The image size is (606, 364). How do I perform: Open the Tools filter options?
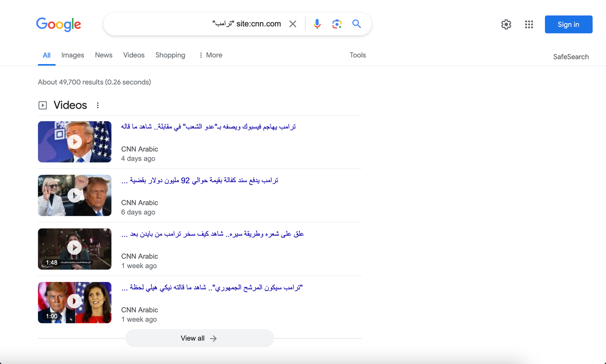358,55
